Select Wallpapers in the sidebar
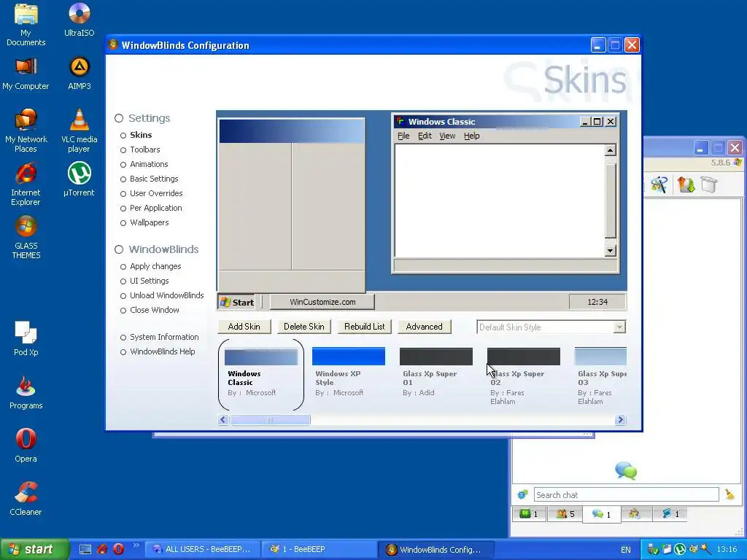This screenshot has height=560, width=747. click(x=149, y=222)
